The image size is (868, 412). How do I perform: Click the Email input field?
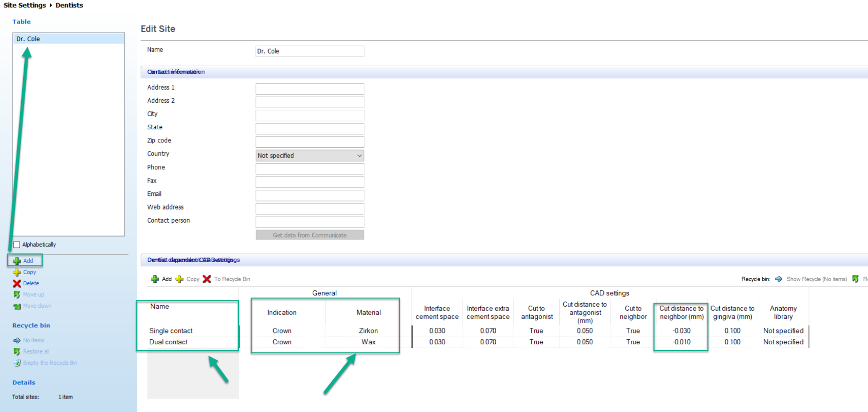click(x=309, y=195)
